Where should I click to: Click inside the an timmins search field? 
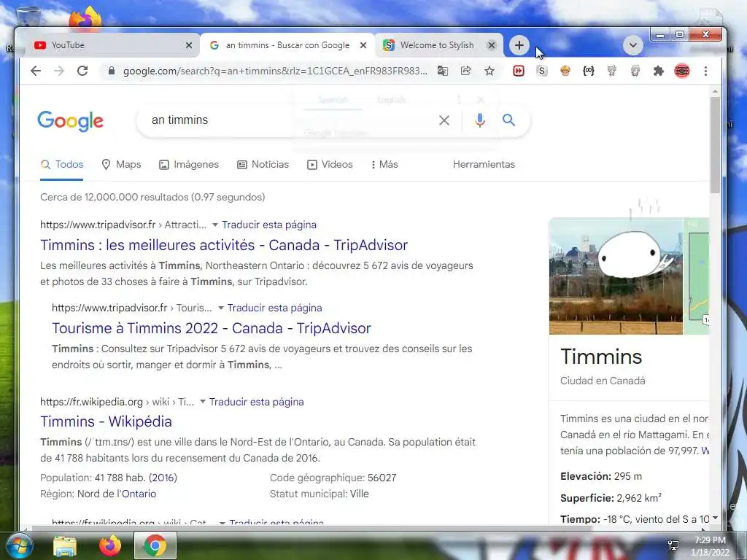tap(290, 120)
